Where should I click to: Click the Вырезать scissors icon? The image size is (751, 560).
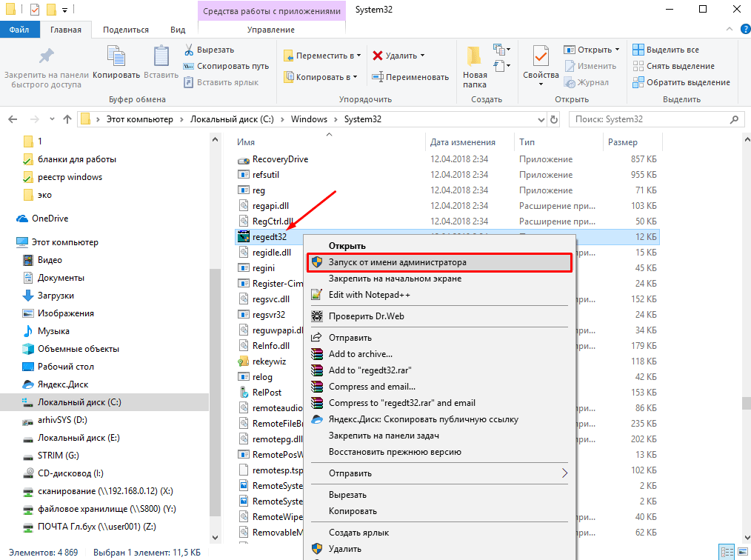(x=189, y=50)
